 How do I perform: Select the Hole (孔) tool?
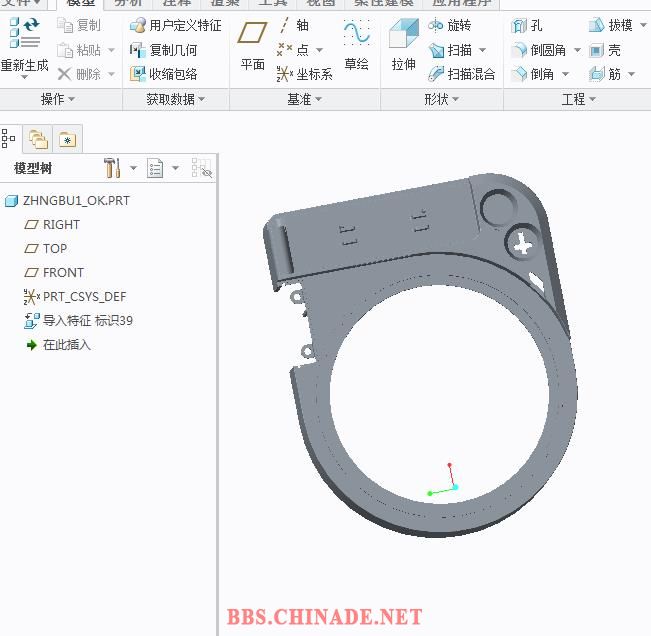[526, 25]
